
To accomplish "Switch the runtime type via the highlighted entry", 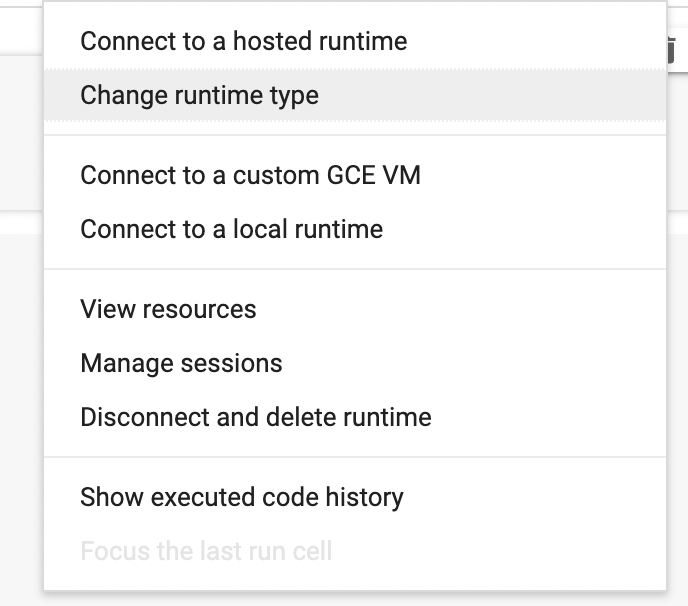I will pos(199,96).
